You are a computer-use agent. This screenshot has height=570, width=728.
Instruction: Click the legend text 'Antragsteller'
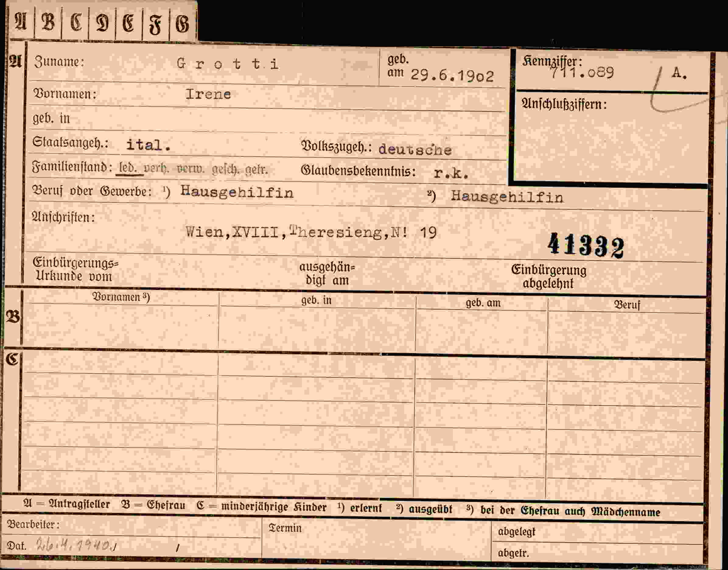(79, 504)
